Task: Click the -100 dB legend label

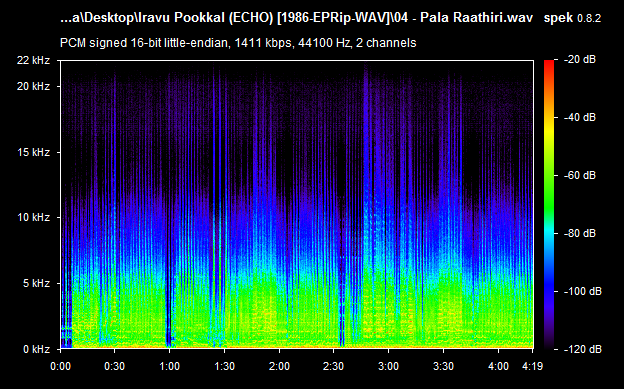Action: coord(583,291)
